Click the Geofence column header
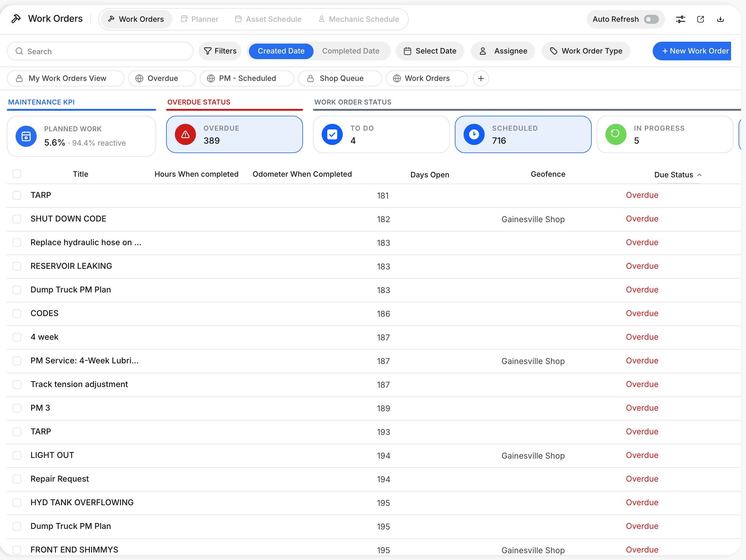The height and width of the screenshot is (560, 746). pos(548,174)
